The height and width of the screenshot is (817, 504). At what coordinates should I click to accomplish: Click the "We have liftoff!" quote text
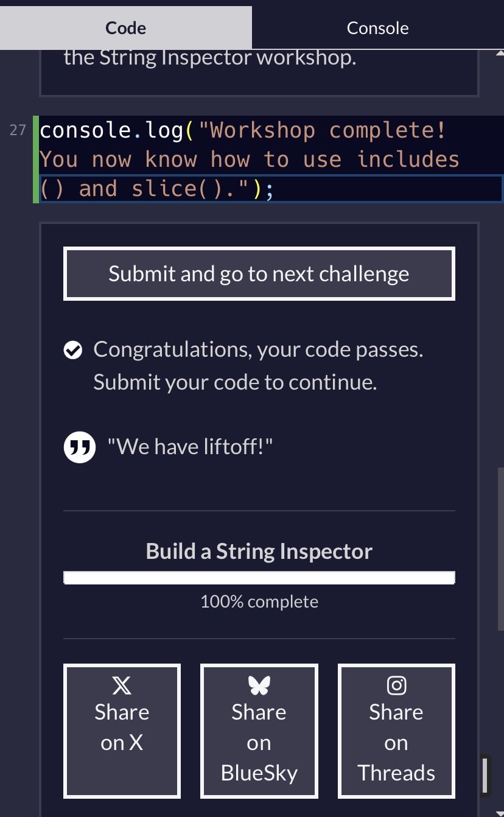pyautogui.click(x=190, y=447)
